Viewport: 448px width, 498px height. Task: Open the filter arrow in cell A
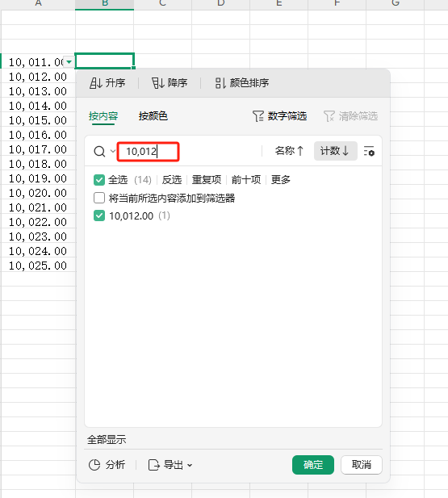(x=69, y=62)
